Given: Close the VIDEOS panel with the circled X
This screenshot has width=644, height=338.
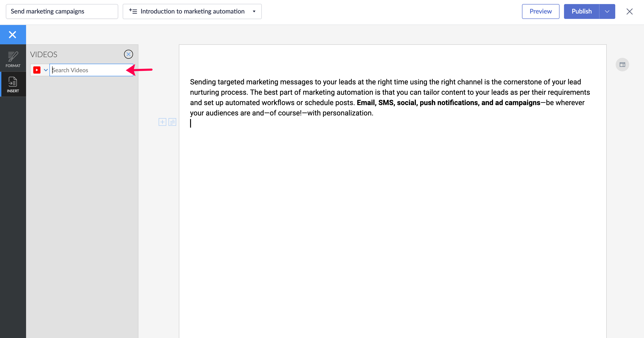Looking at the screenshot, I should click(x=128, y=54).
